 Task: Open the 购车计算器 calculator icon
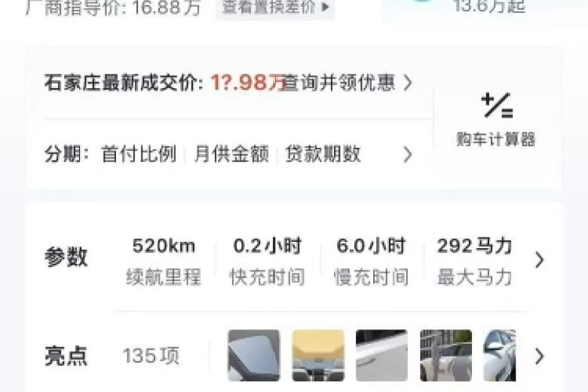pyautogui.click(x=497, y=106)
